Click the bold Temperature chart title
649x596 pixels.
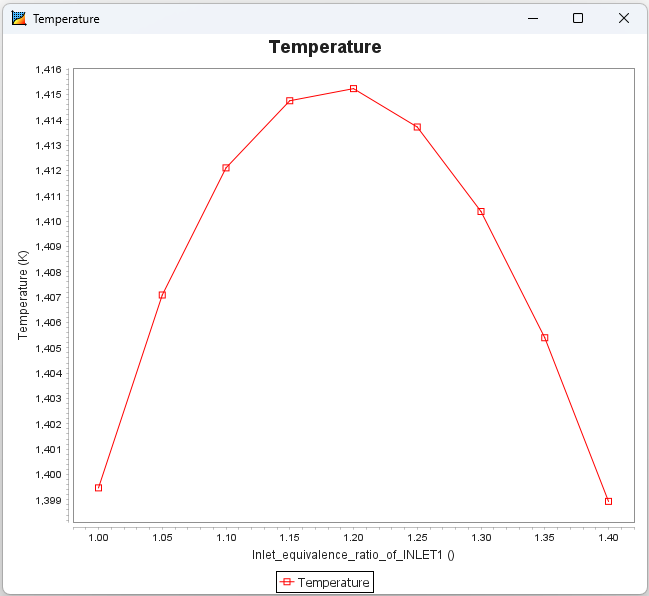325,47
